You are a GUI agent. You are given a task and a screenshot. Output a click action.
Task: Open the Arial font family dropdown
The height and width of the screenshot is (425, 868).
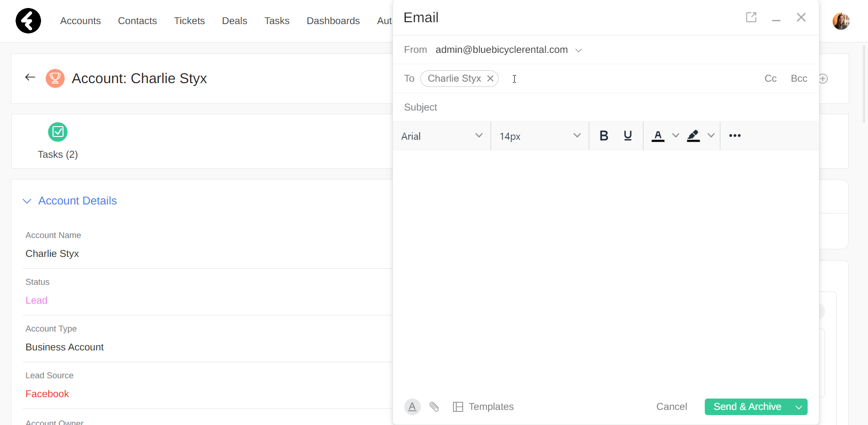click(x=442, y=136)
